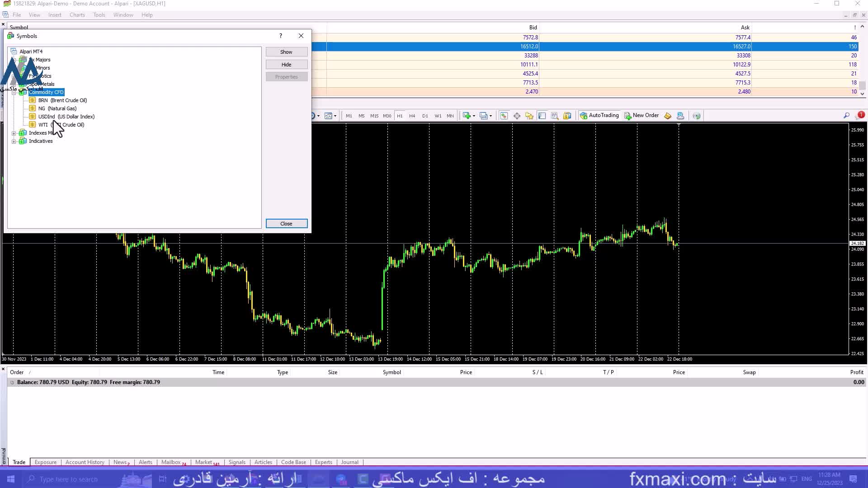
Task: Click the signals broadcast icon
Action: pyautogui.click(x=697, y=116)
